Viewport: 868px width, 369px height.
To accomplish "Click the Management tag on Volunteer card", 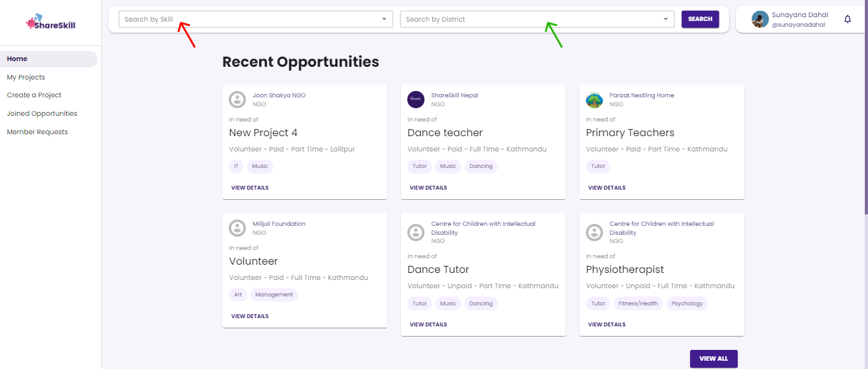I will click(274, 295).
